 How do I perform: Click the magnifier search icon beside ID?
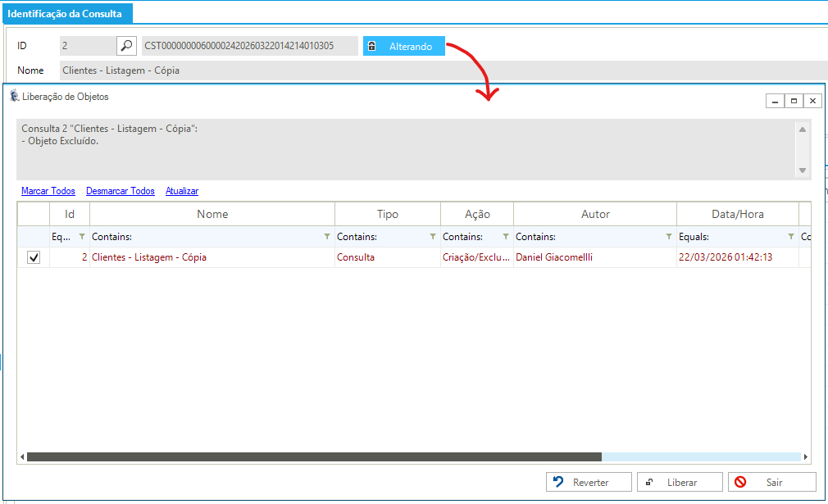pos(126,46)
